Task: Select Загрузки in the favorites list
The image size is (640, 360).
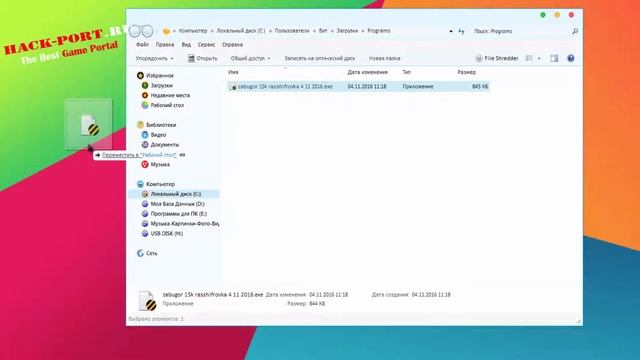Action: click(161, 85)
